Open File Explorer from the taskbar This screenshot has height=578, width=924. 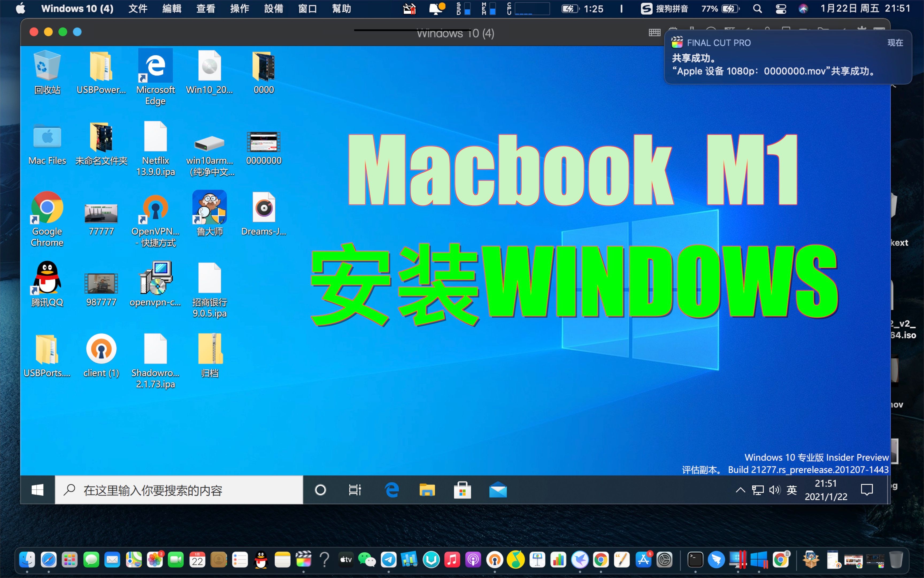(427, 490)
